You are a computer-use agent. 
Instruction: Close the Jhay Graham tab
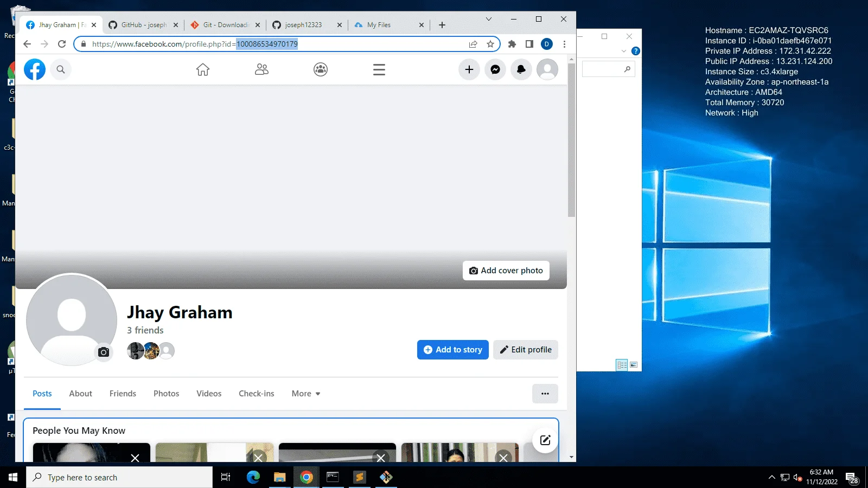pos(94,25)
